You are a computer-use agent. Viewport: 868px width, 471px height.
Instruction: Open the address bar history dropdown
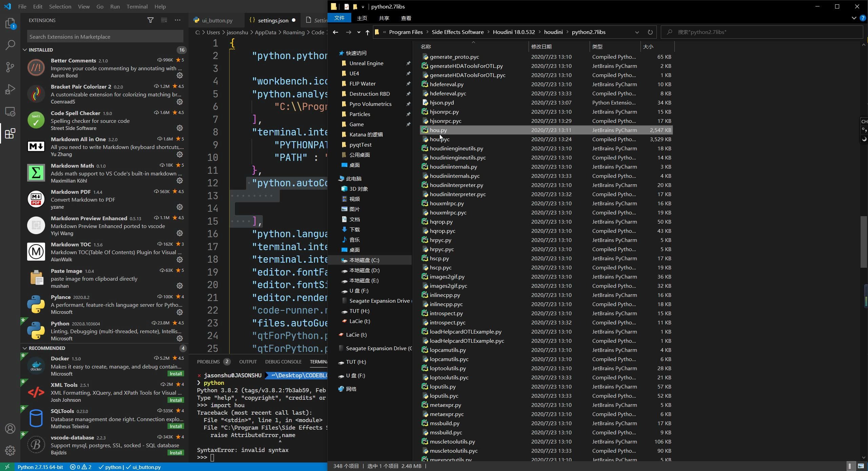tap(636, 32)
